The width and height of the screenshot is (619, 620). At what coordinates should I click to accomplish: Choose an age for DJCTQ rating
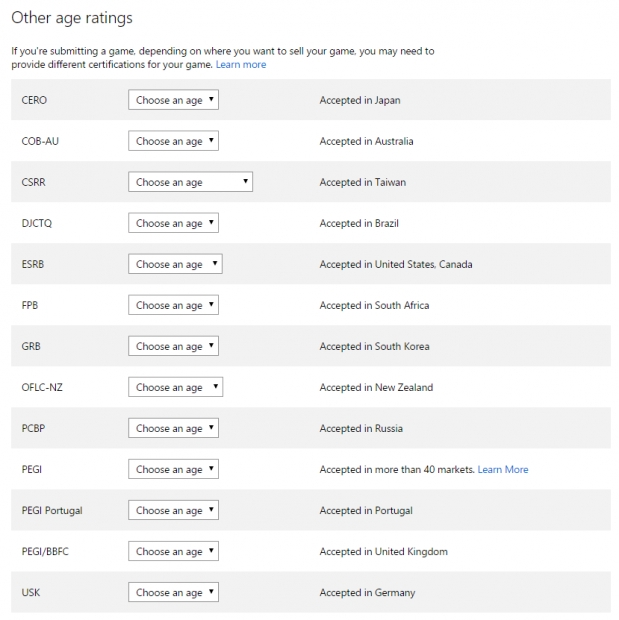click(173, 223)
